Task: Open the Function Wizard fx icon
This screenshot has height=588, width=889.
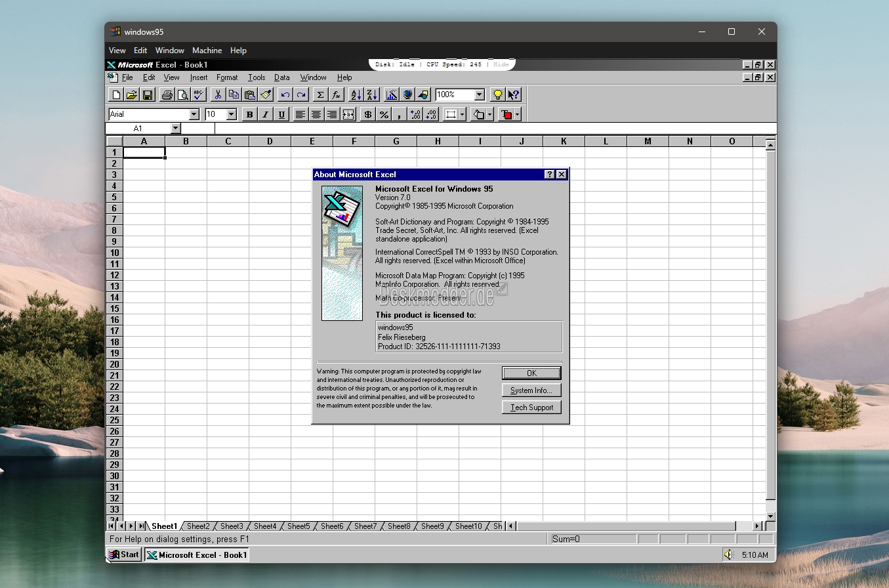Action: [x=336, y=94]
